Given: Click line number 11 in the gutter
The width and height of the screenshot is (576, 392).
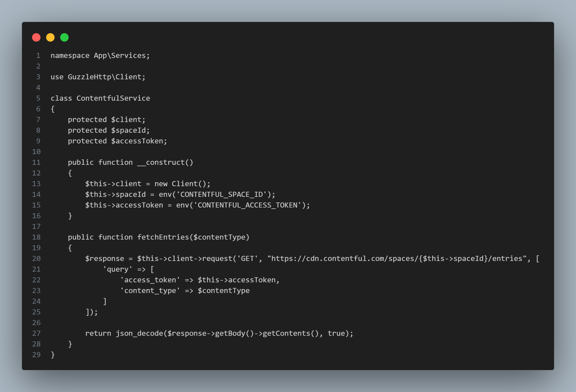Looking at the screenshot, I should pyautogui.click(x=37, y=163).
